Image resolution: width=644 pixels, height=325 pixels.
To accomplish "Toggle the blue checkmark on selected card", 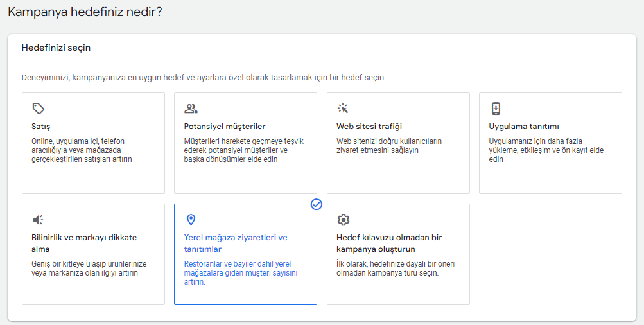I will coord(317,204).
